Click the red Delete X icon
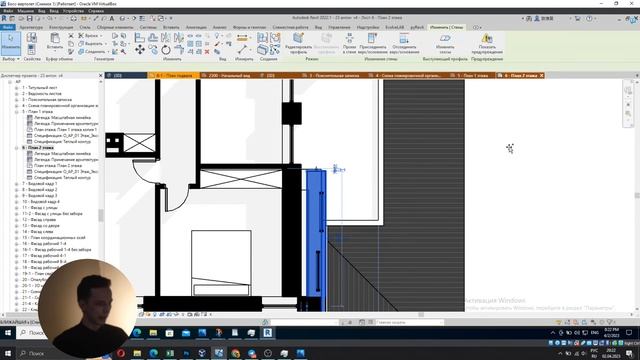 click(x=207, y=51)
